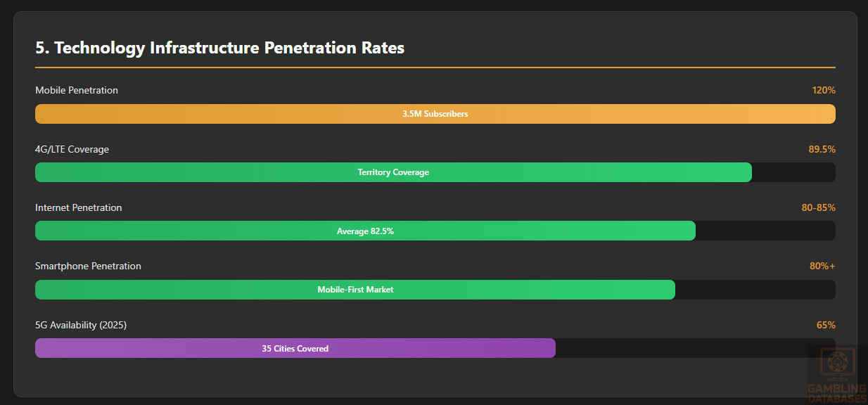The height and width of the screenshot is (405, 868).
Task: Click the 80%+ value
Action: (x=822, y=266)
